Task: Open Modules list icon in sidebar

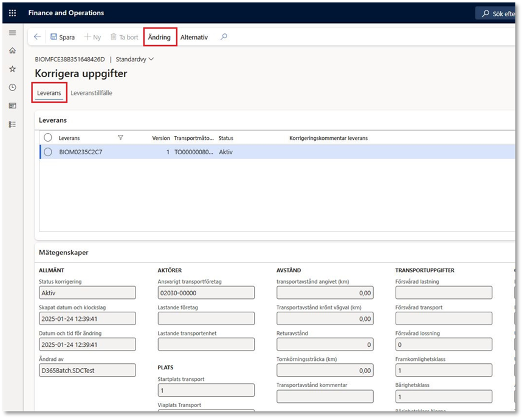Action: [x=12, y=124]
